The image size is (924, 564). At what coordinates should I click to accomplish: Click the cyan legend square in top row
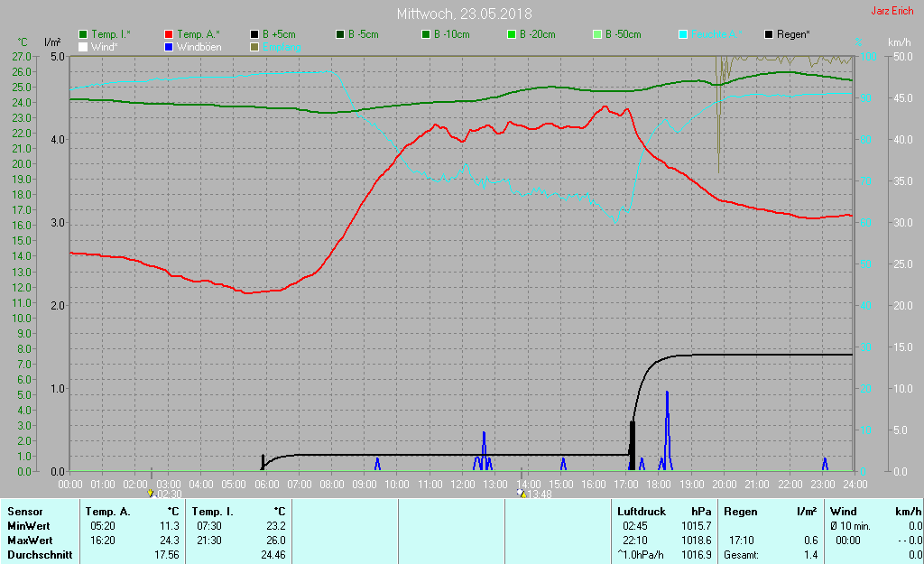[683, 34]
